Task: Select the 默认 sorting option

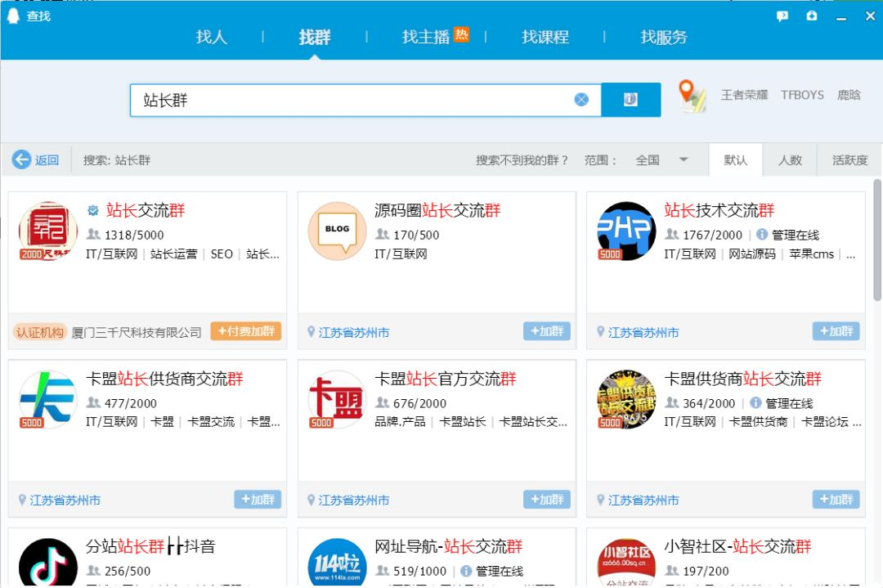Action: pos(736,160)
